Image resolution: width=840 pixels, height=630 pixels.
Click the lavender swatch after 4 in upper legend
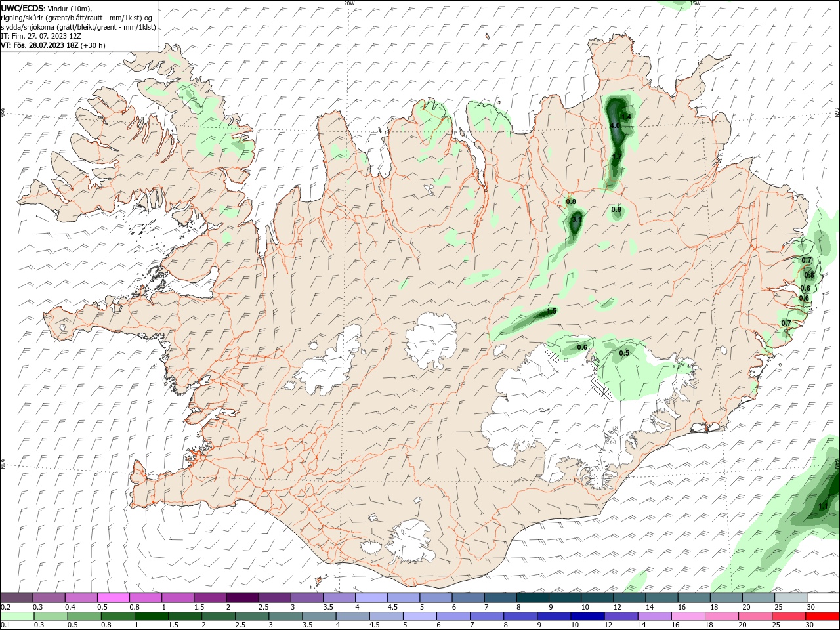[x=370, y=598]
